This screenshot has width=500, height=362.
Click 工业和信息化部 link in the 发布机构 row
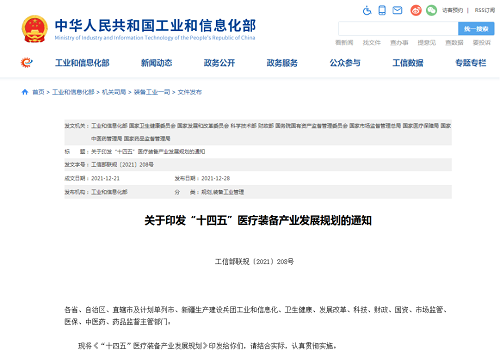pos(109,192)
